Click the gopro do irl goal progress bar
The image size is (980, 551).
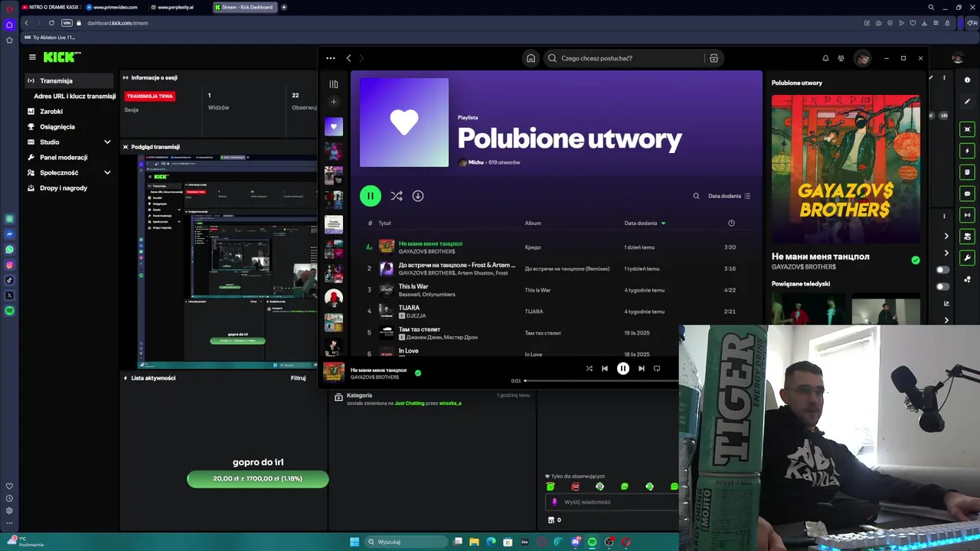coord(258,479)
